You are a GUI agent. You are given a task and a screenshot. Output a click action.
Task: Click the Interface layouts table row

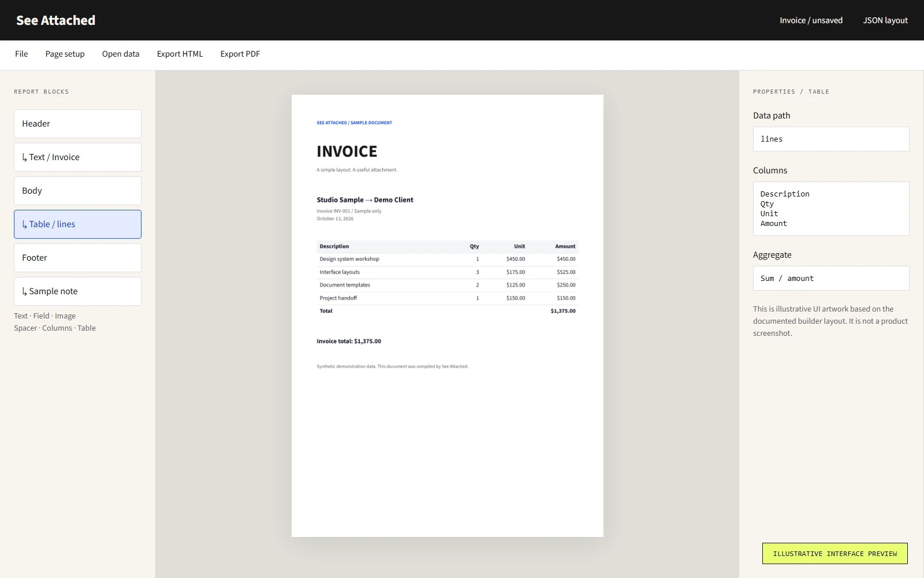(x=448, y=272)
